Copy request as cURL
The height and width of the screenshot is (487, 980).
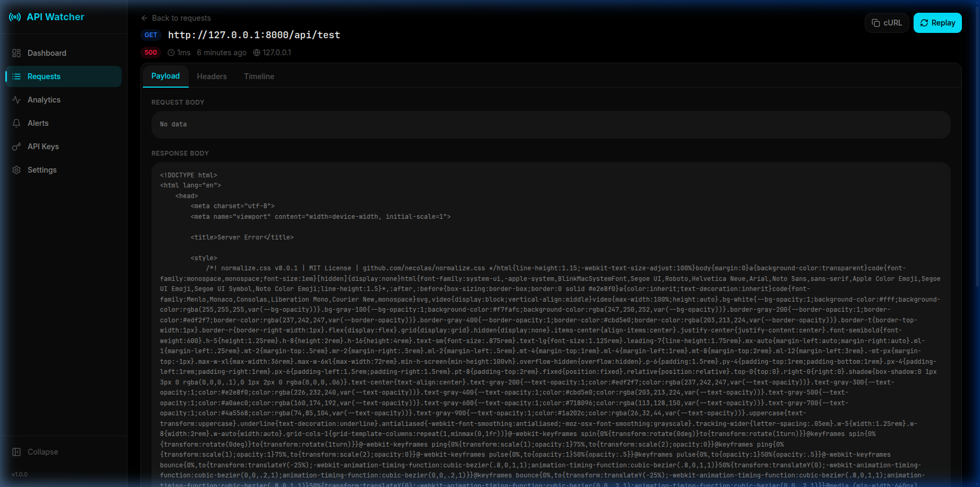coord(886,23)
